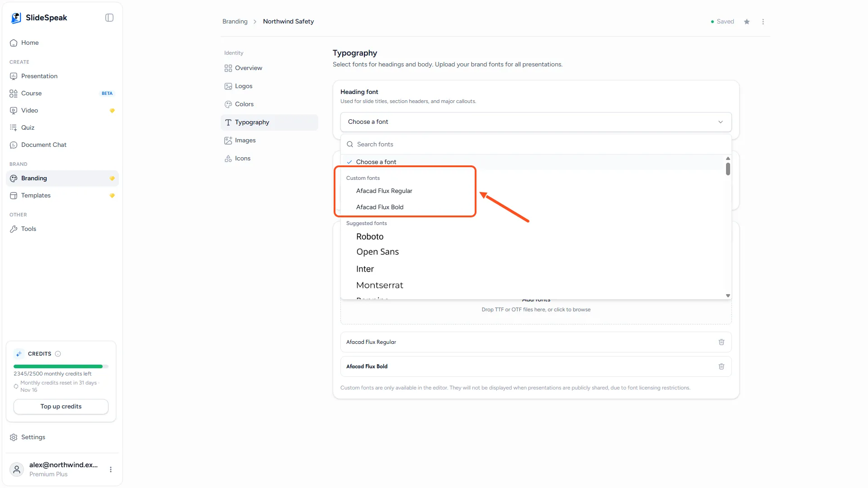Viewport: 868px width, 488px height.
Task: Switch to the Images tab
Action: point(269,141)
